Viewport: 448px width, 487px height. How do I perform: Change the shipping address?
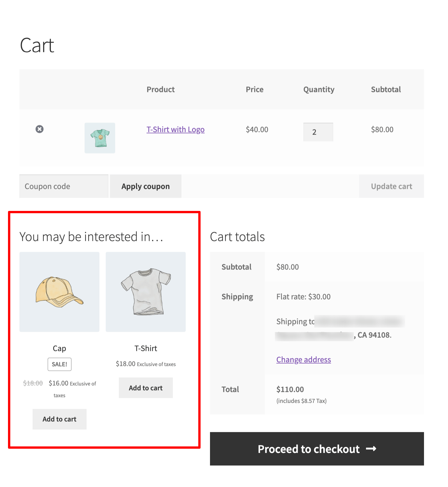click(303, 360)
